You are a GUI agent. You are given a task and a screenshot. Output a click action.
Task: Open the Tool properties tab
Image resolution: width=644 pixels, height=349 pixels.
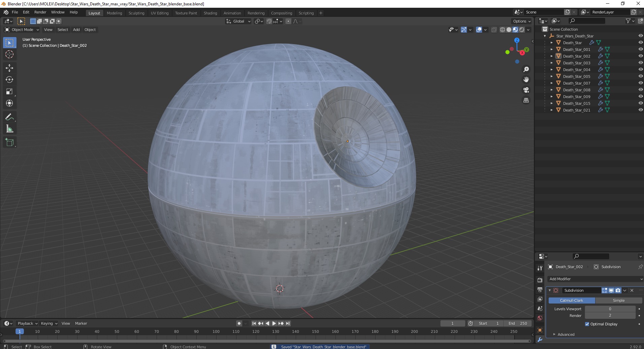tap(540, 268)
